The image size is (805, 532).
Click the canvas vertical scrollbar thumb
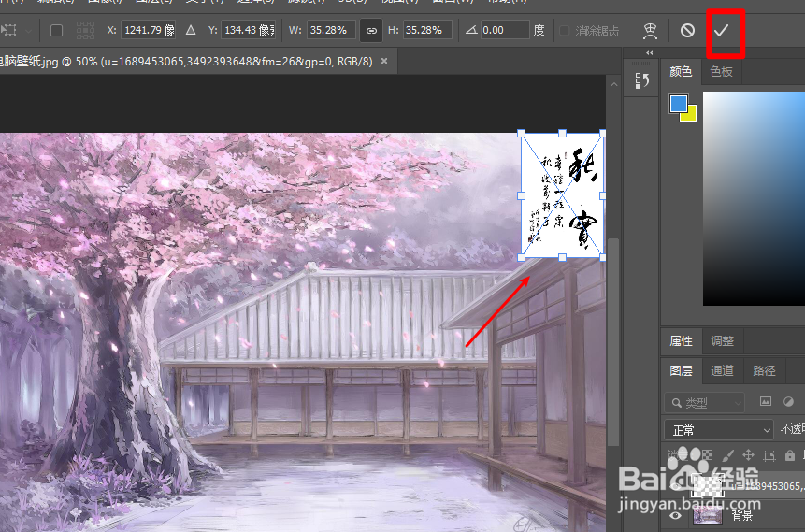point(614,341)
